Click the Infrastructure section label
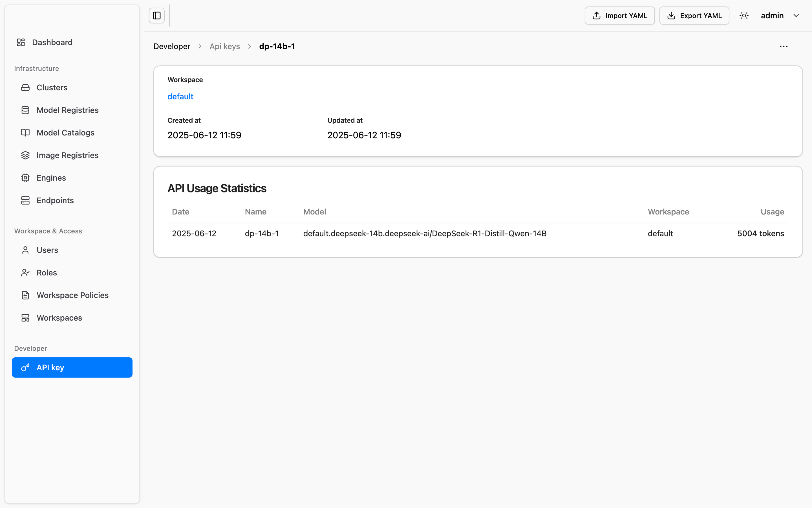 37,69
